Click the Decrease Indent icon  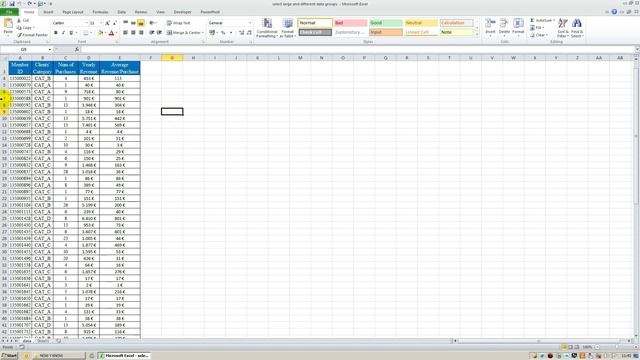151,33
